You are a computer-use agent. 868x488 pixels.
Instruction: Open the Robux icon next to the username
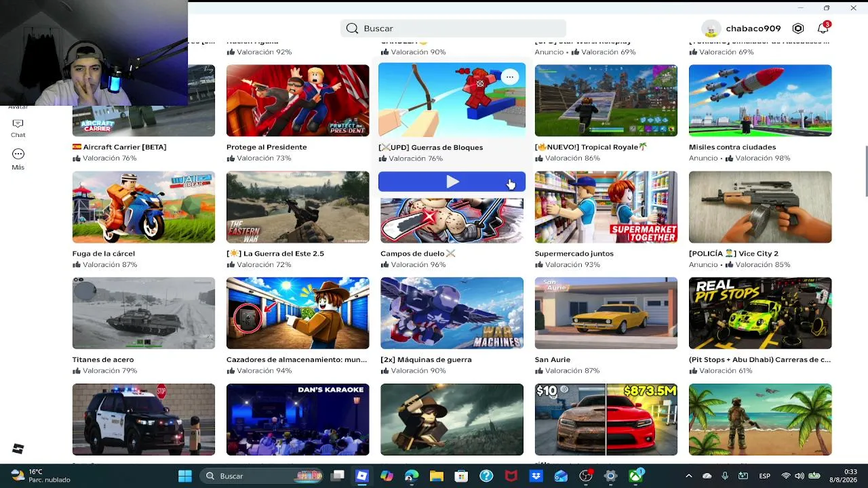click(x=798, y=28)
